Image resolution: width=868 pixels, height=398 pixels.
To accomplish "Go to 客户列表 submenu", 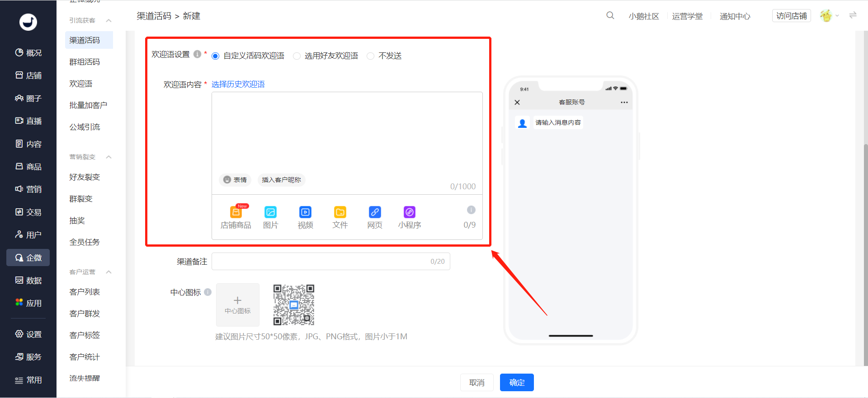I will pyautogui.click(x=85, y=292).
